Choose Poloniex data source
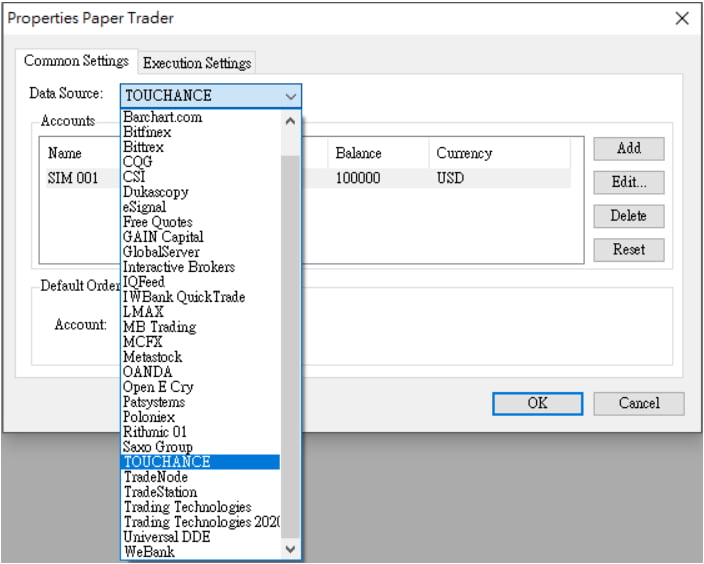704x564 pixels. (x=201, y=417)
